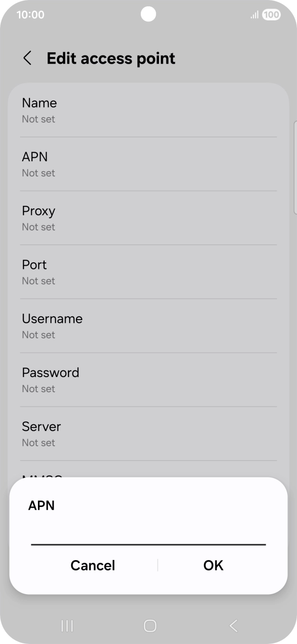Click the 10:00 clock in status bar
Image resolution: width=297 pixels, height=644 pixels.
(31, 14)
